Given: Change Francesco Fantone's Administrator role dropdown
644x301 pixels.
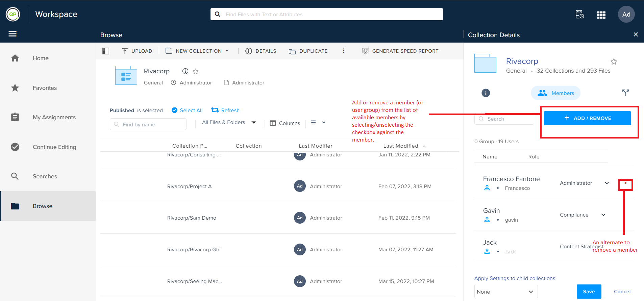Looking at the screenshot, I should [x=585, y=183].
